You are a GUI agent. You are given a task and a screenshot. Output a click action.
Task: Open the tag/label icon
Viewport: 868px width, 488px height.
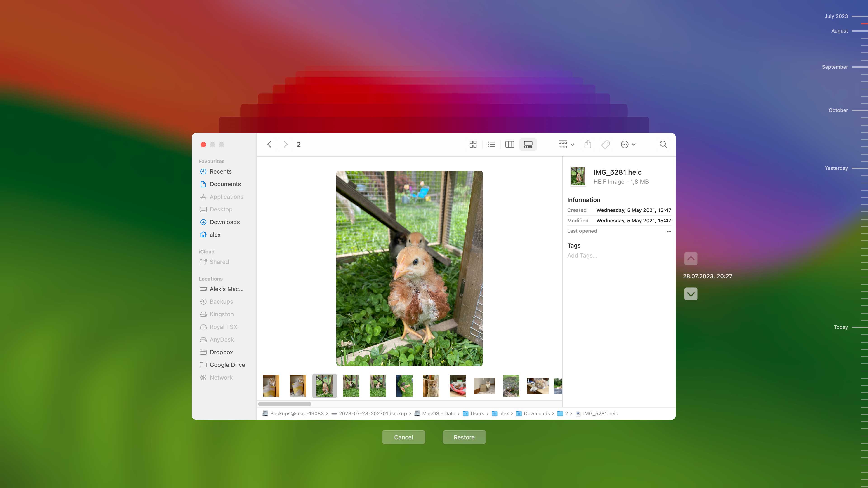point(606,144)
